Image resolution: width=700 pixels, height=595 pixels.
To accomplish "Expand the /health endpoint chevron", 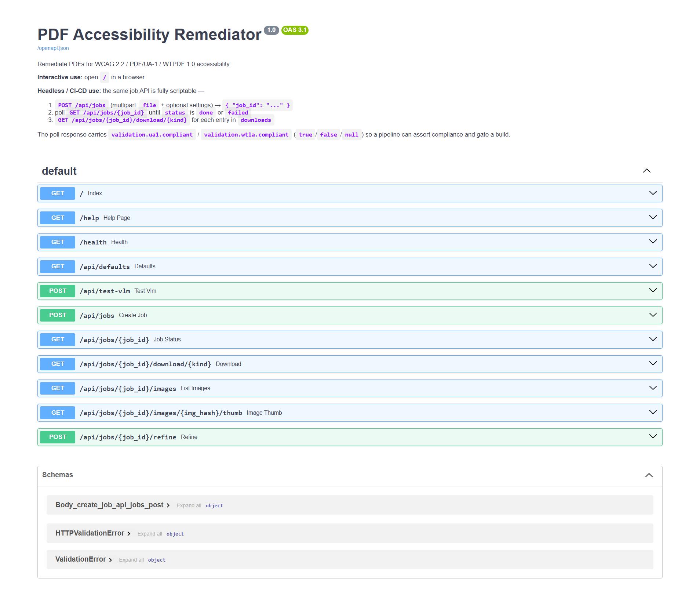I will tap(653, 242).
